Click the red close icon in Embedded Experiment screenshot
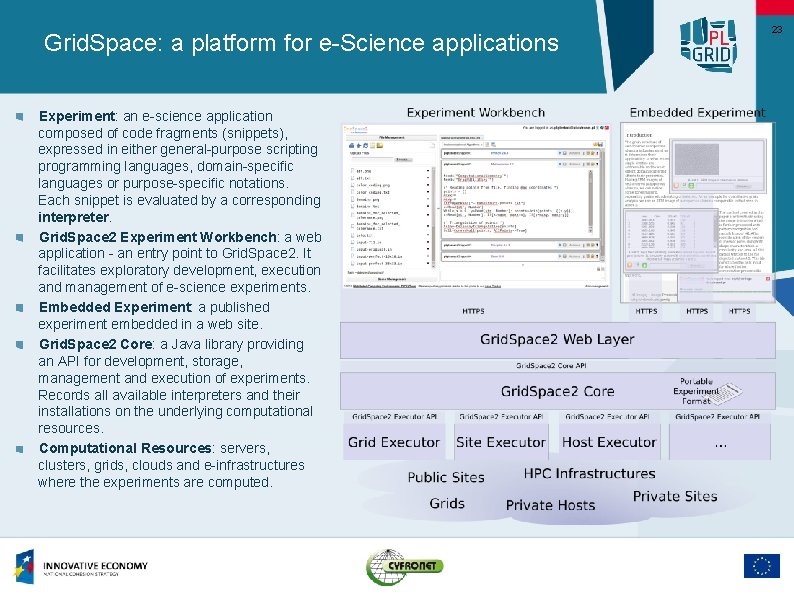 click(x=767, y=279)
